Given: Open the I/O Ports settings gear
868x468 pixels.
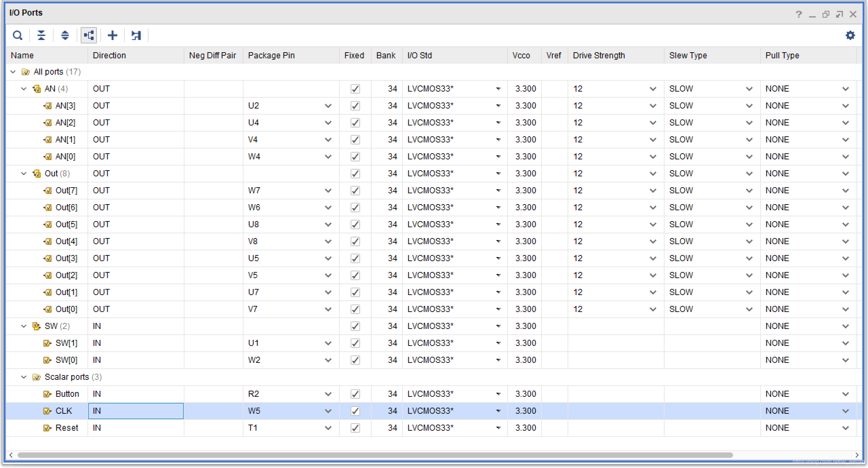Looking at the screenshot, I should click(850, 35).
